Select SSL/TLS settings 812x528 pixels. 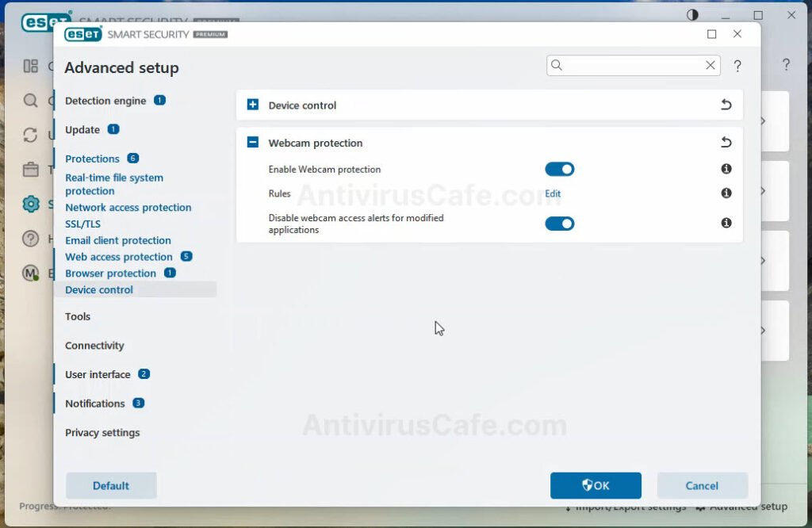[82, 224]
